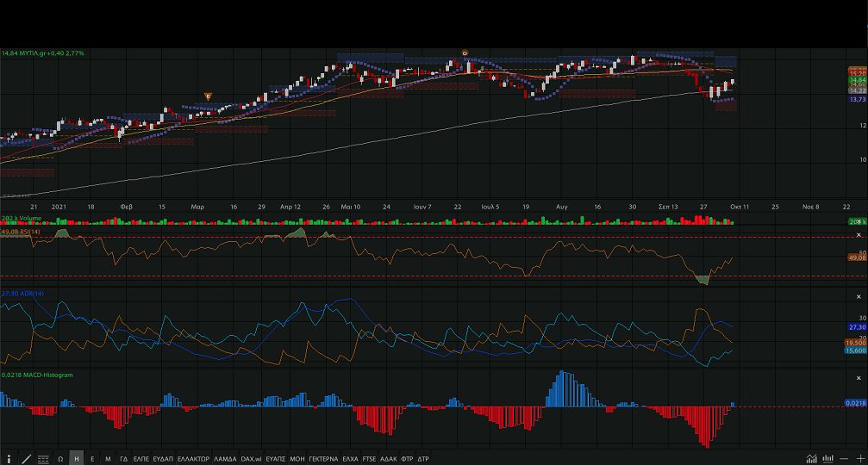
Task: Switch to the ΕΥΑΠΣ symbol tab
Action: tap(276, 459)
